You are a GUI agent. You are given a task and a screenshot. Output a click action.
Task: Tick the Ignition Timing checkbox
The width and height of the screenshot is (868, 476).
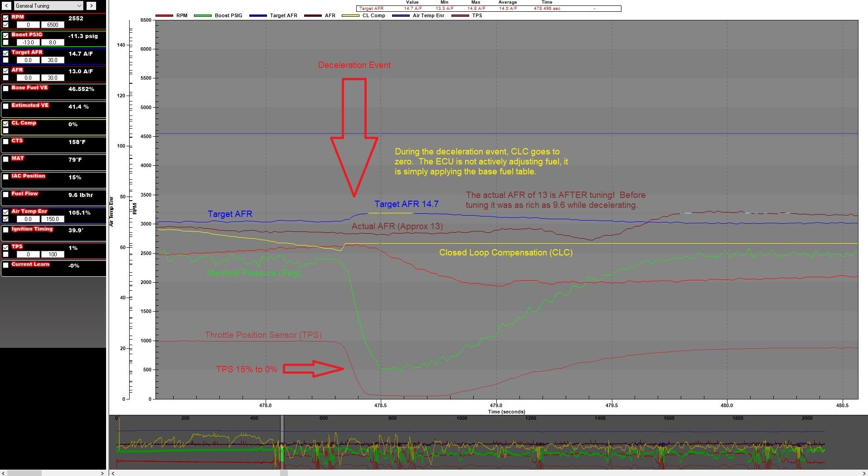[5, 230]
